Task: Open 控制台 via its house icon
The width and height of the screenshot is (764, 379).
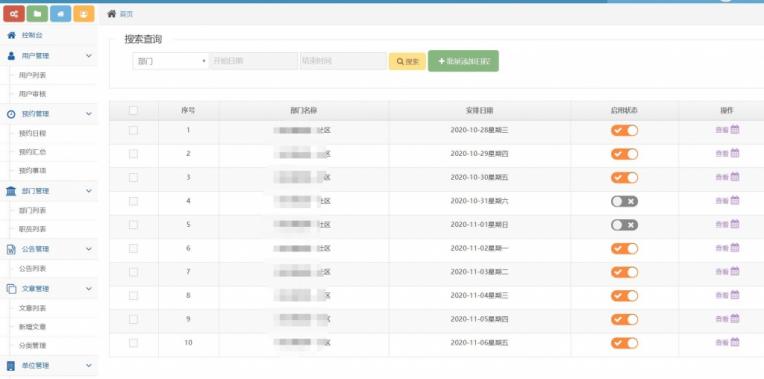Action: point(11,35)
